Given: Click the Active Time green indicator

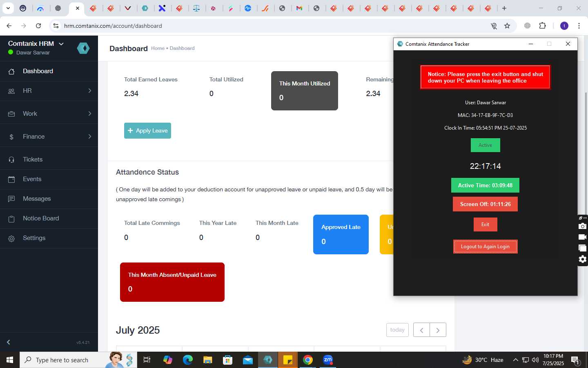Looking at the screenshot, I should point(485,185).
